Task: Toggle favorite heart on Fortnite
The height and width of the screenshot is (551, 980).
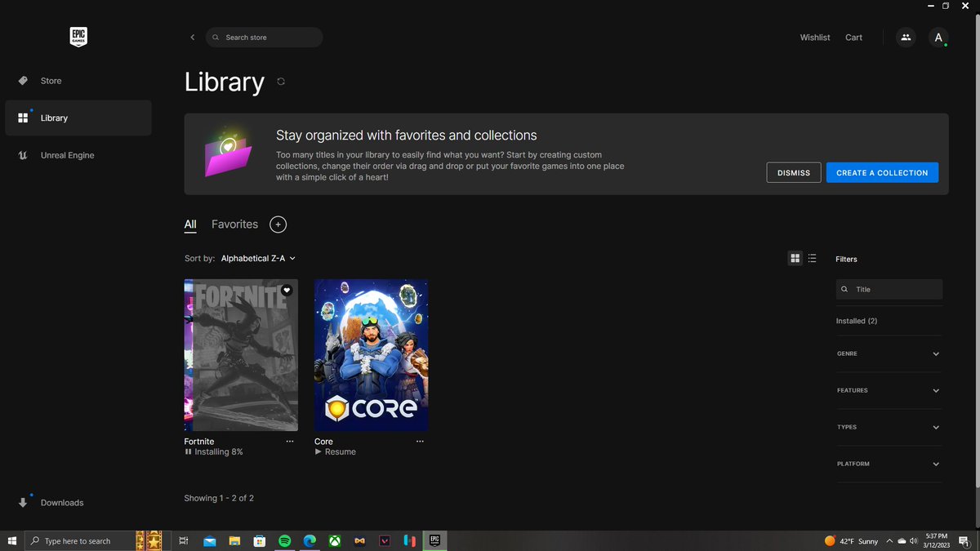Action: click(287, 290)
